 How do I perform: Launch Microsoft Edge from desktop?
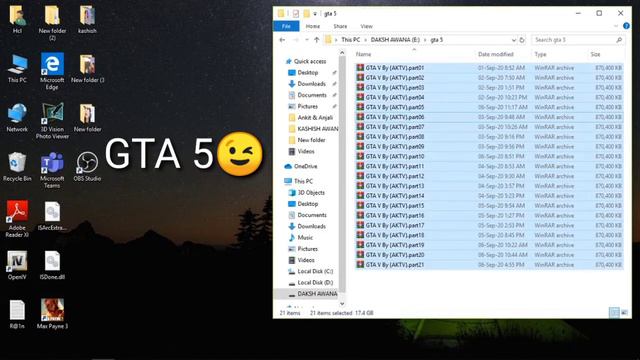pos(52,72)
